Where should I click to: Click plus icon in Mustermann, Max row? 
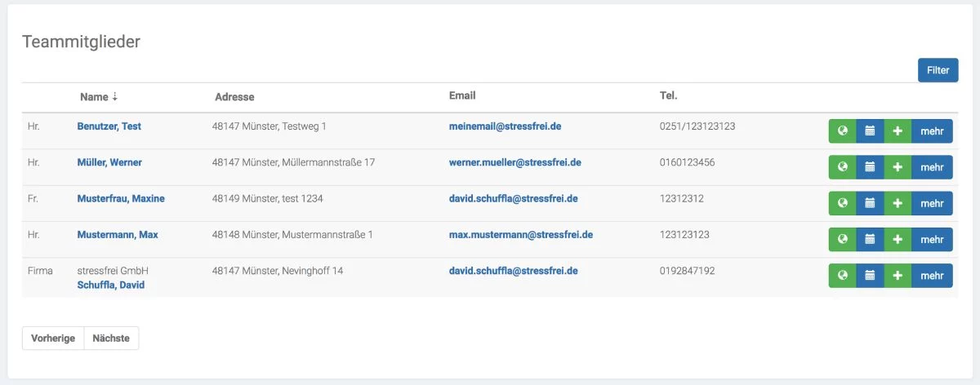[898, 239]
